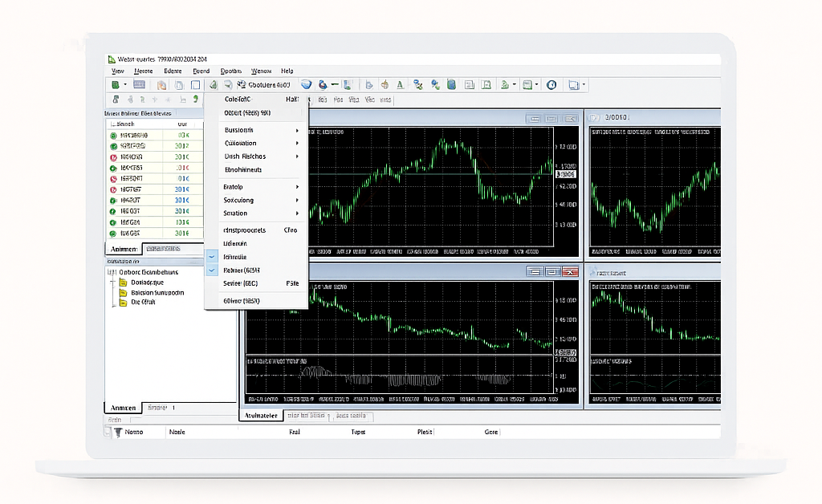Open dropdown arrow beside the template icon
The width and height of the screenshot is (822, 504).
click(x=536, y=85)
